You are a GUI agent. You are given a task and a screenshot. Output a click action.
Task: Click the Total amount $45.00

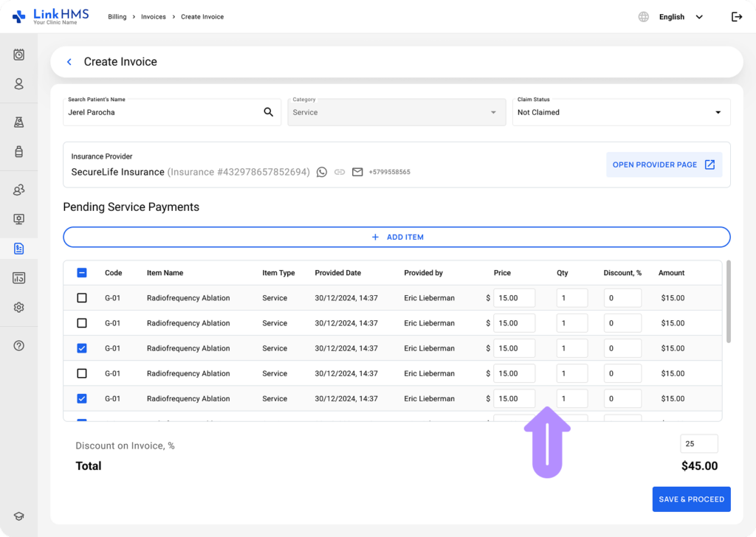pyautogui.click(x=700, y=465)
